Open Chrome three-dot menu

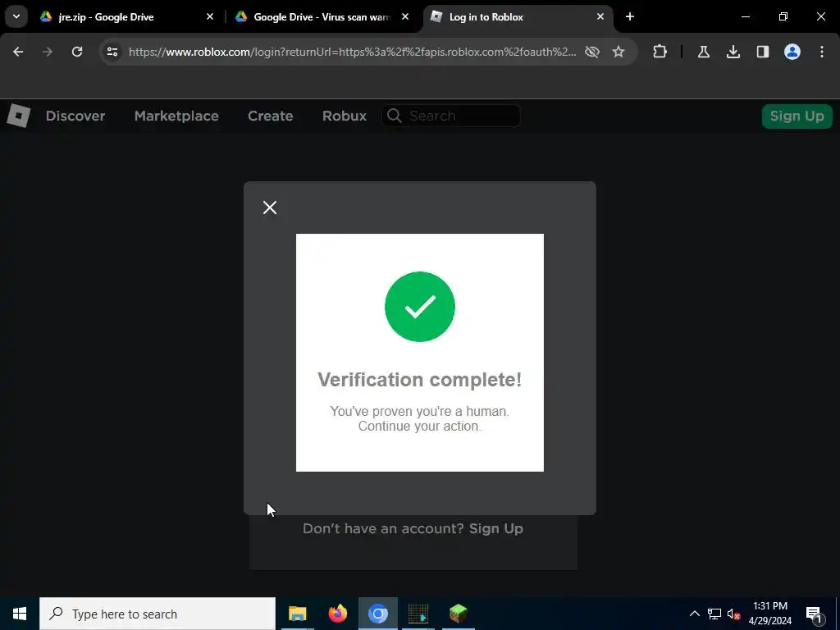click(821, 52)
